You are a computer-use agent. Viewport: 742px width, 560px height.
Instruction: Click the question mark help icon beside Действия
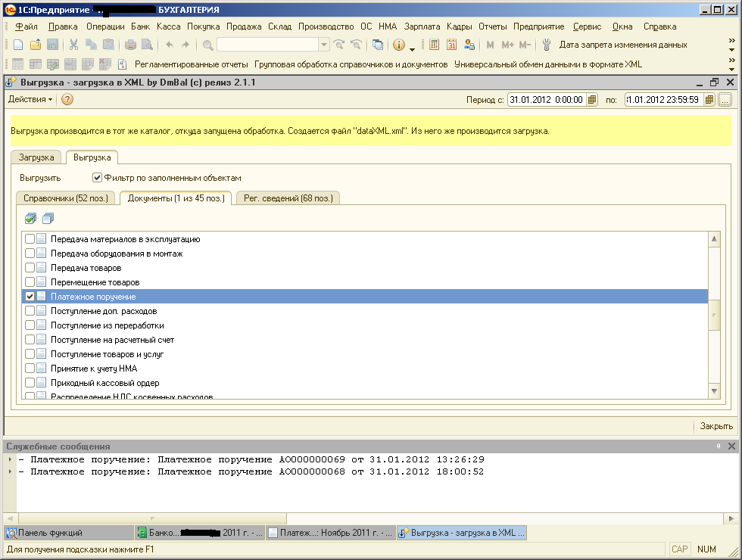click(67, 99)
